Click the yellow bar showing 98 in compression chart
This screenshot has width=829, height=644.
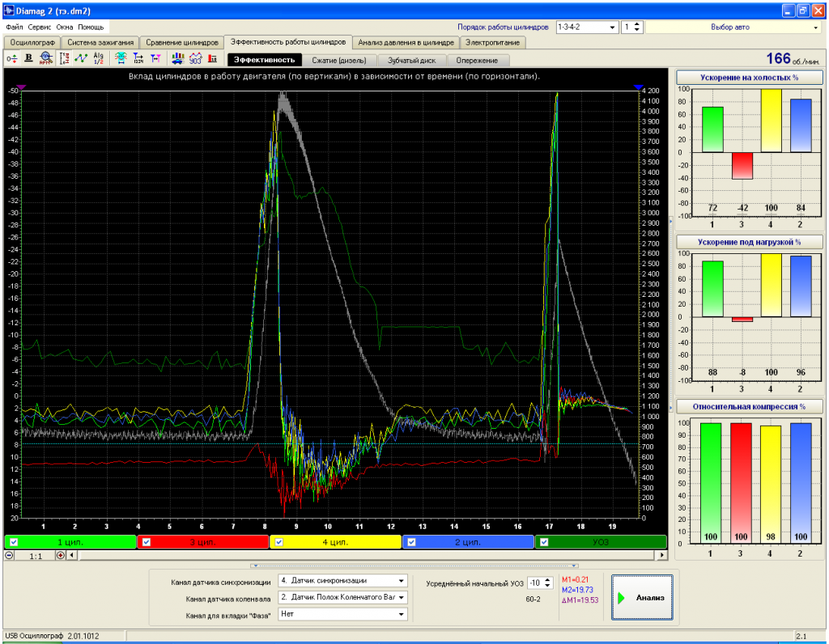click(771, 485)
